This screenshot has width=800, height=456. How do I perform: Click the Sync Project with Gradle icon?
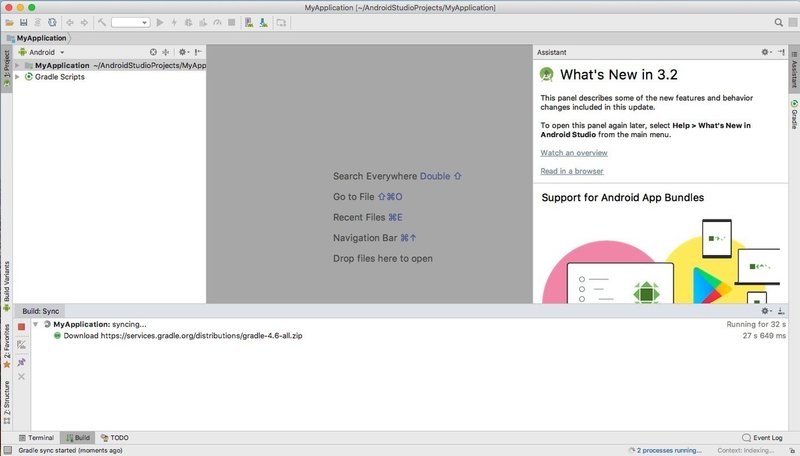click(52, 22)
